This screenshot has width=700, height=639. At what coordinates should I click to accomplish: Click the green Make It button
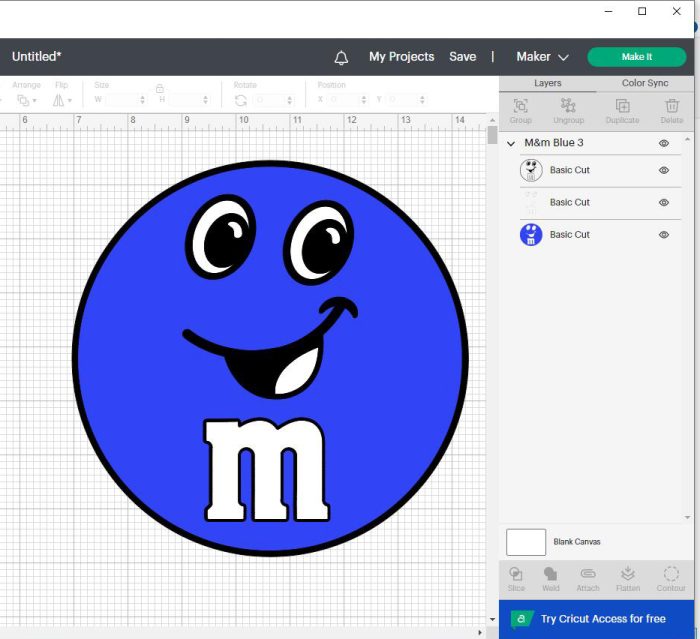tap(637, 57)
